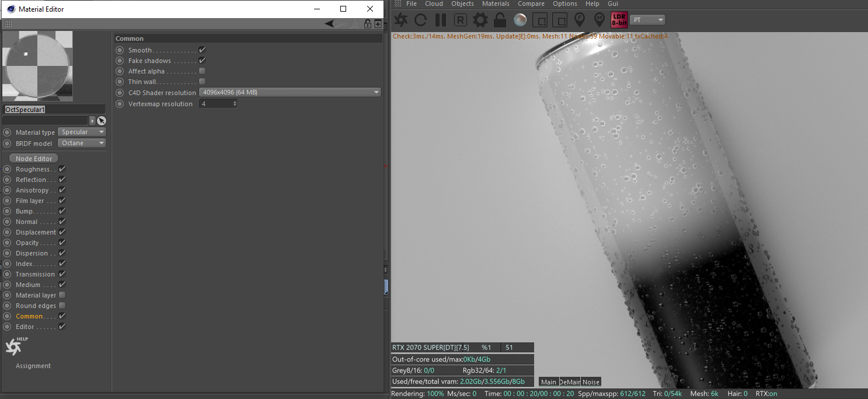Viewport: 868px width, 399px height.
Task: Switch to the Noise pass tab
Action: [591, 382]
